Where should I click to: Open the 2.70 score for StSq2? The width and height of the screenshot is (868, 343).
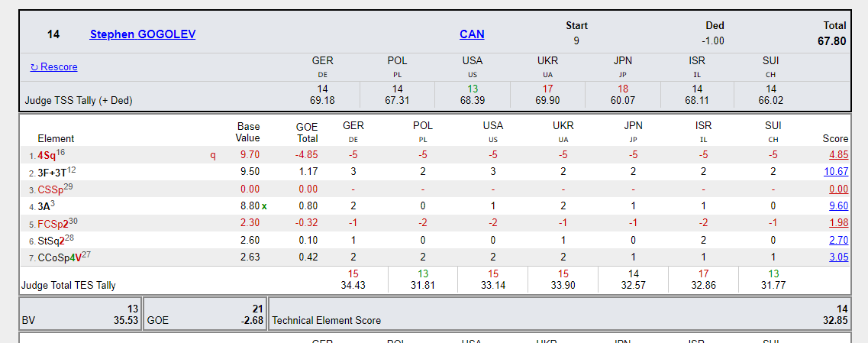coord(838,241)
